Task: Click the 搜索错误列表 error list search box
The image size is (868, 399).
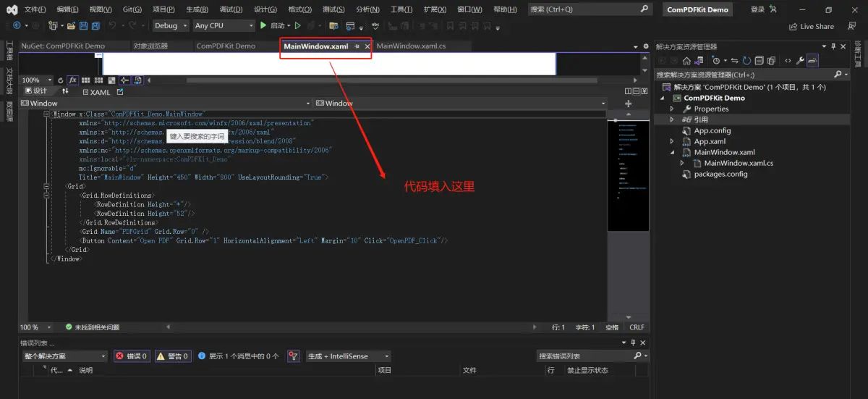Action: point(593,356)
